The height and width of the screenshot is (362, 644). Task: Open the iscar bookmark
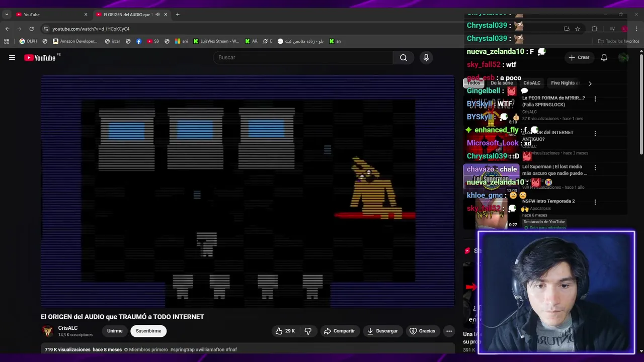(x=112, y=41)
